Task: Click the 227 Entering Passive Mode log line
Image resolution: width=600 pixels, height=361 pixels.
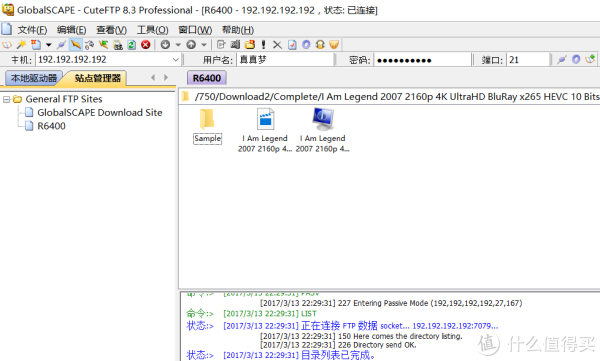Action: click(x=391, y=303)
